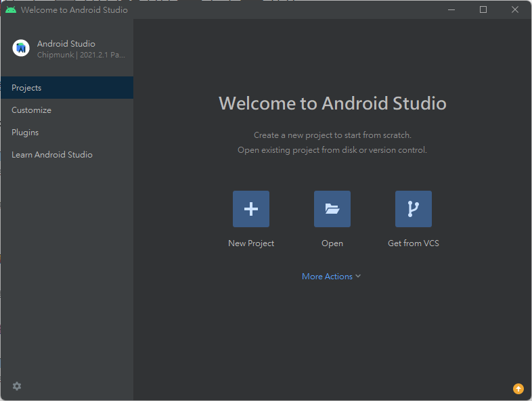Screen dimensions: 532x401
Task: Click the Chipmunk version text
Action: pos(81,55)
